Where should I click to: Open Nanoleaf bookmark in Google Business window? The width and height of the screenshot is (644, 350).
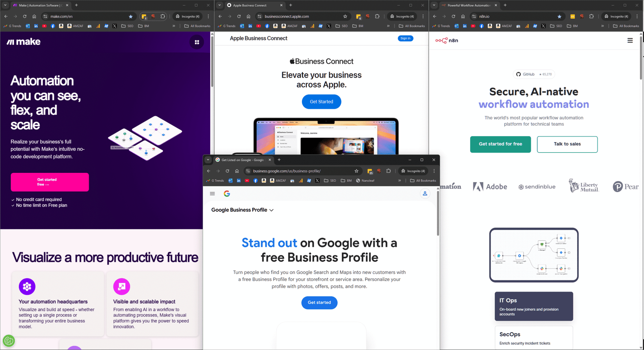(x=365, y=180)
